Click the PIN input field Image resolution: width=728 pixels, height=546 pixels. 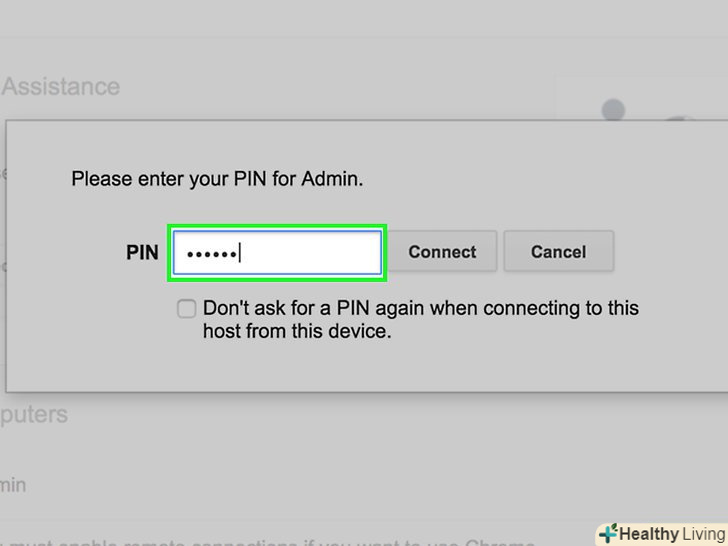coord(278,252)
